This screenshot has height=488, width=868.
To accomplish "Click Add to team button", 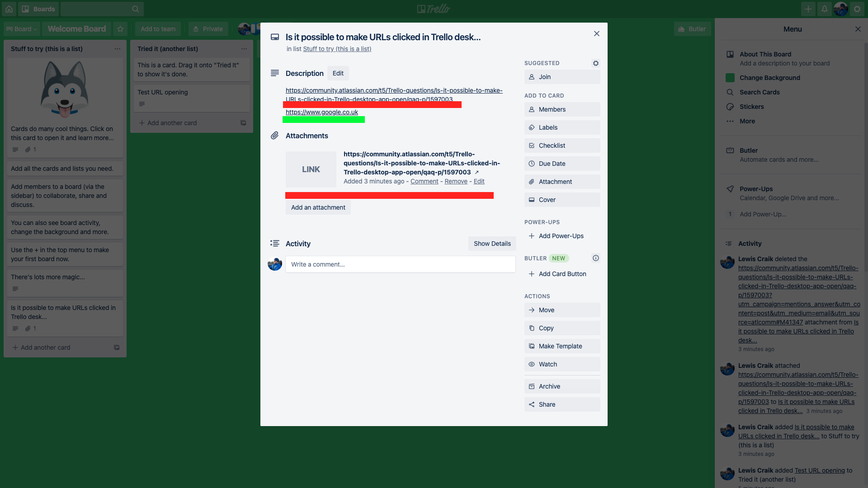I will pos(158,29).
